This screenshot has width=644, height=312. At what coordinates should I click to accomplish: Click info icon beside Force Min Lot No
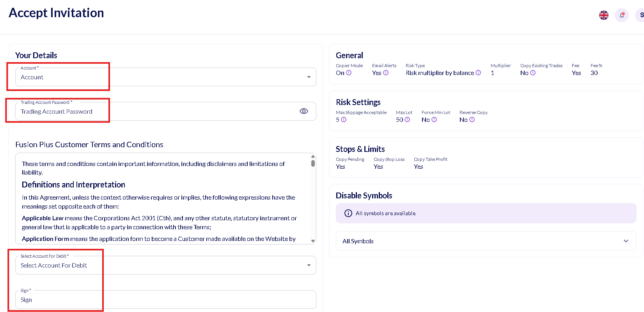click(x=434, y=119)
